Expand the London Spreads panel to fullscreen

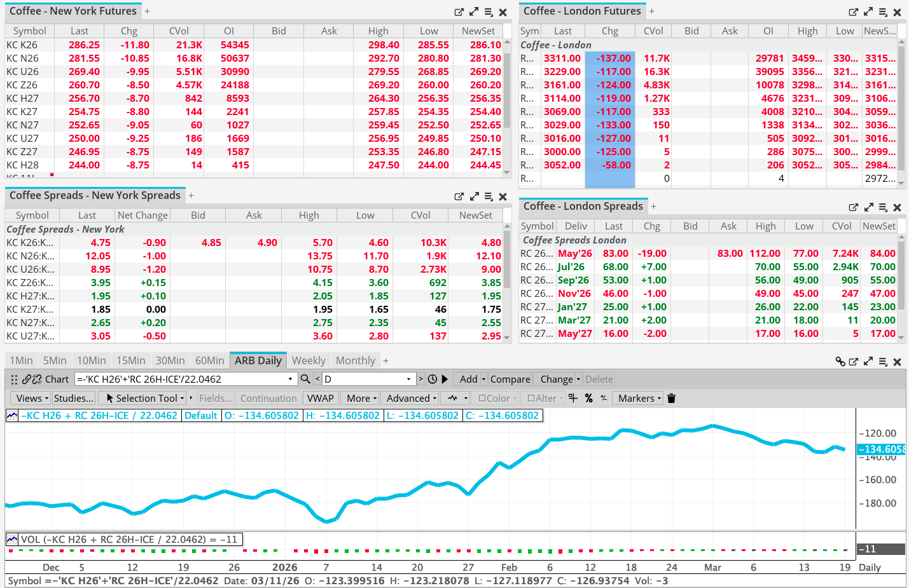coord(868,207)
